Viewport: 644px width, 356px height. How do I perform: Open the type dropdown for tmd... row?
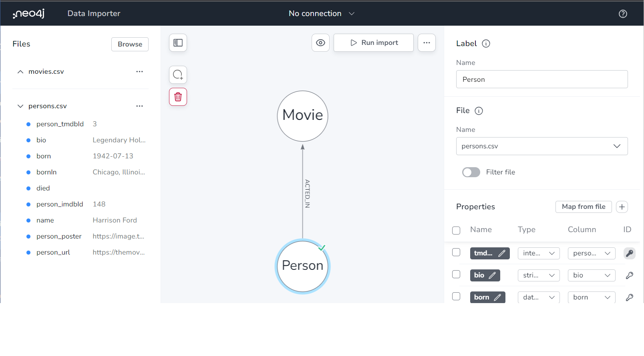539,253
